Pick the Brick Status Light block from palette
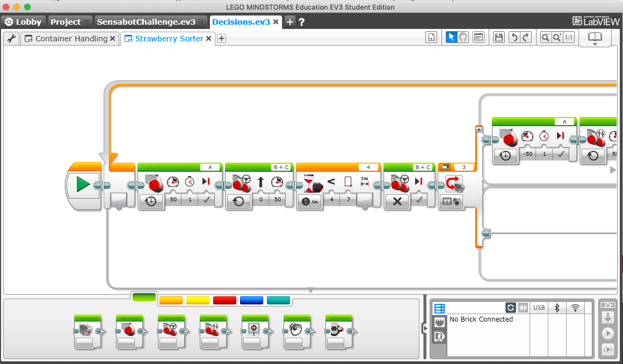This screenshot has height=364, width=623. coord(339,332)
